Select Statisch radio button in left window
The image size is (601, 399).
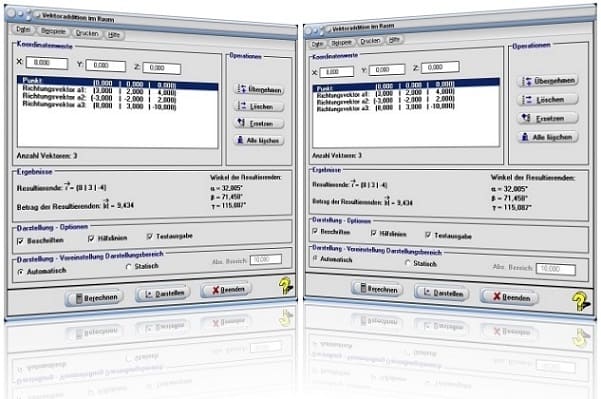(x=128, y=267)
